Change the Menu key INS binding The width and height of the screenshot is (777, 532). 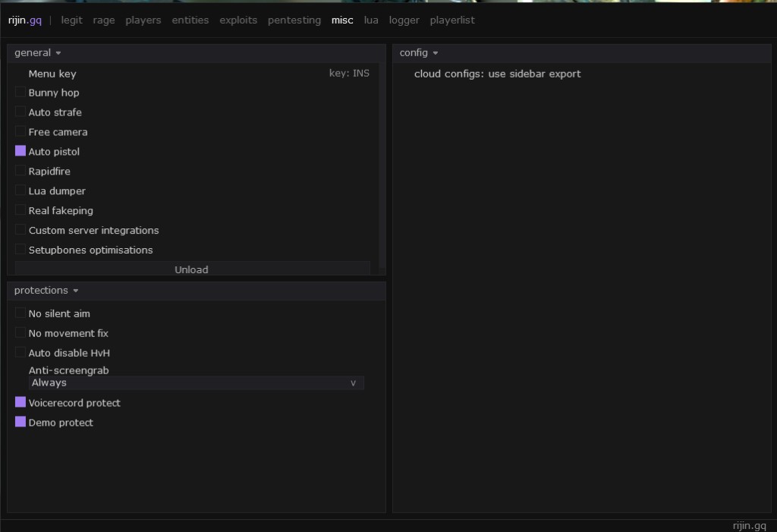349,74
